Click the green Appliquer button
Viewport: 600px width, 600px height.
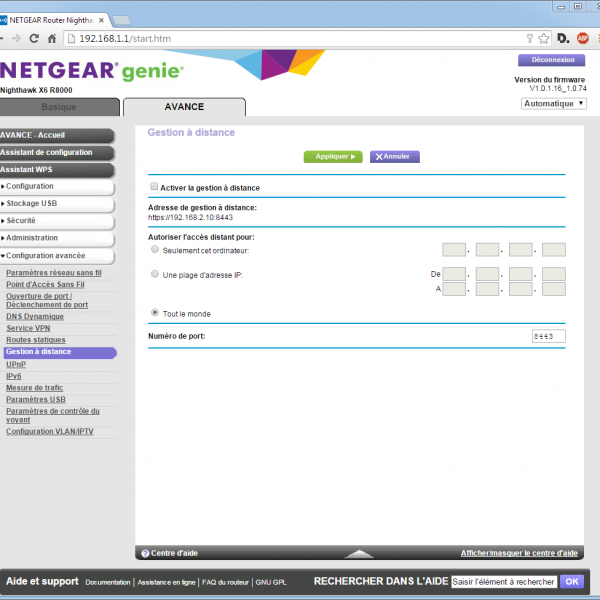coord(332,157)
